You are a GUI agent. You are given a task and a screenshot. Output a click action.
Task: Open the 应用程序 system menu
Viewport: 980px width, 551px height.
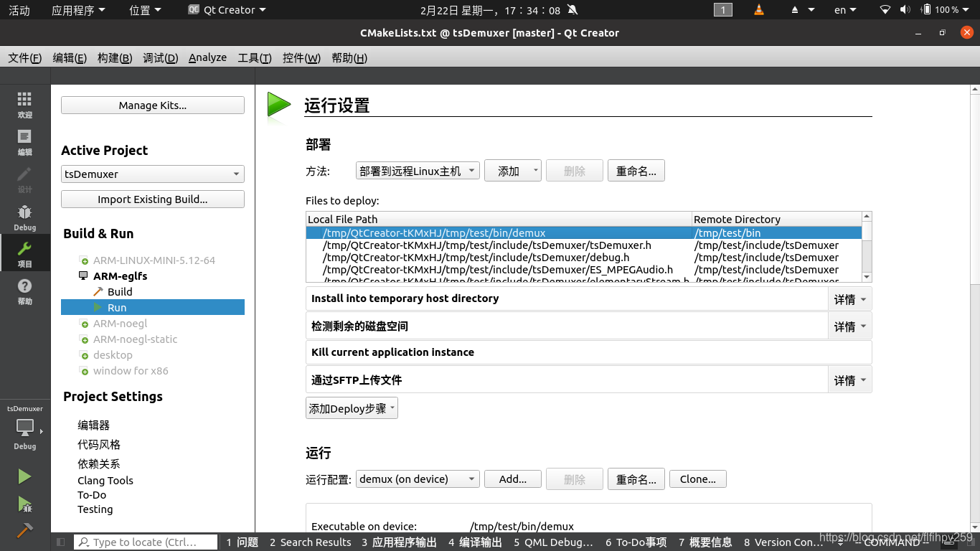click(78, 10)
